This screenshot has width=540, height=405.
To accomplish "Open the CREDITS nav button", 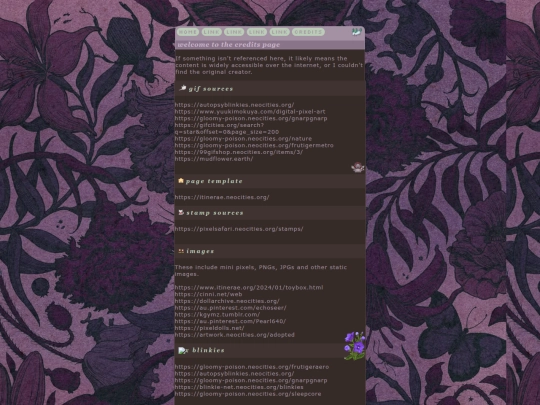I will click(x=308, y=32).
